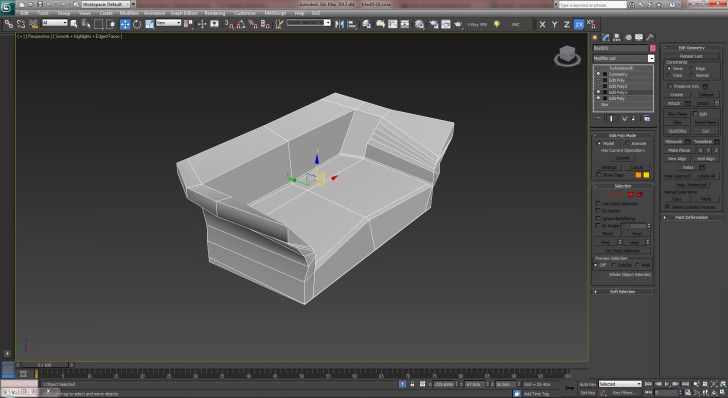Screen dimensions: 728x398
Task: Open the Modifier List dropdown
Action: (x=624, y=59)
